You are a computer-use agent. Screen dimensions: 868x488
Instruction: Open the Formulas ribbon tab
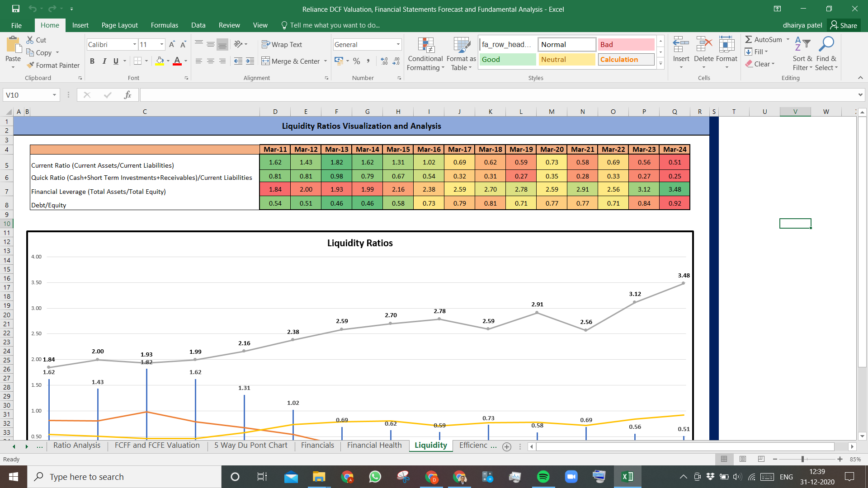(164, 25)
